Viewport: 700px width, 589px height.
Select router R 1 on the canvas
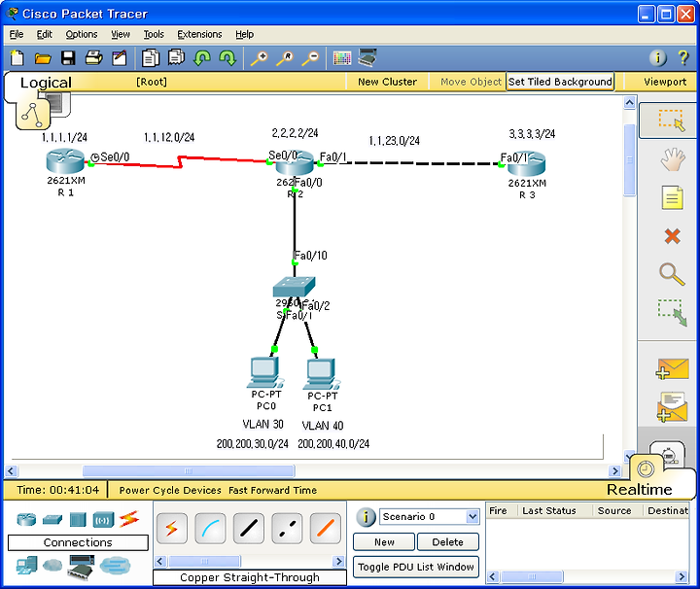[65, 162]
